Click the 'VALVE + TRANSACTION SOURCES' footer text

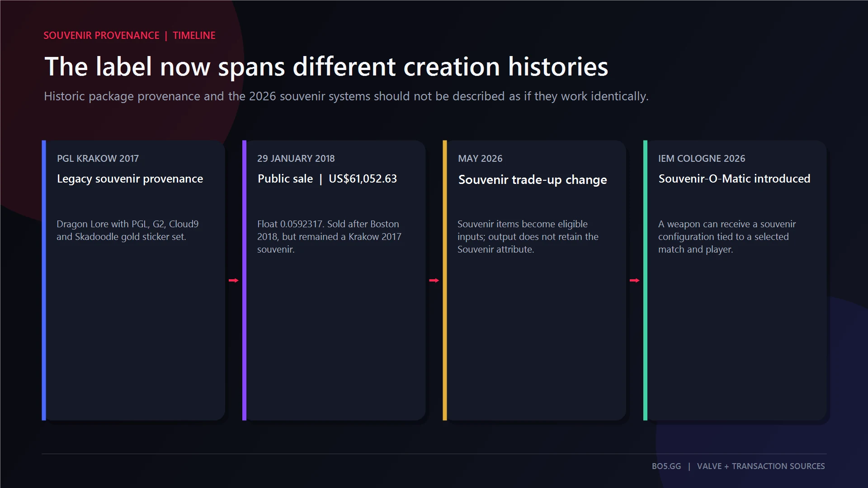[x=761, y=466]
